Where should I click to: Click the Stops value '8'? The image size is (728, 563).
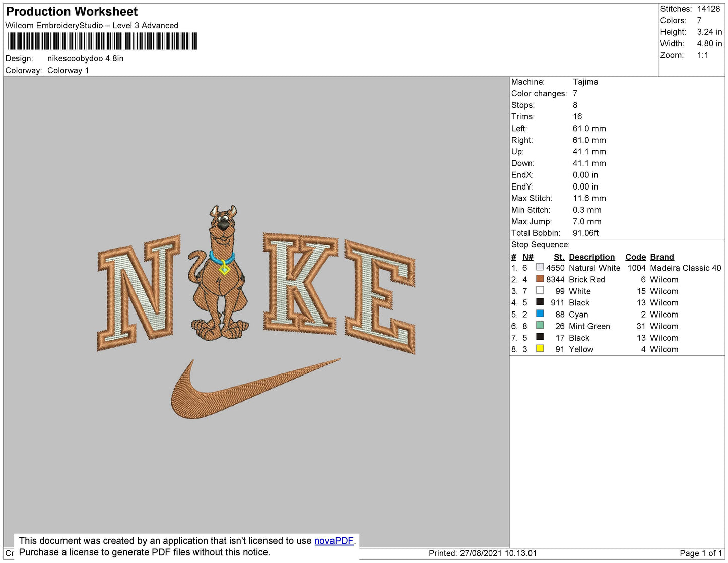575,105
